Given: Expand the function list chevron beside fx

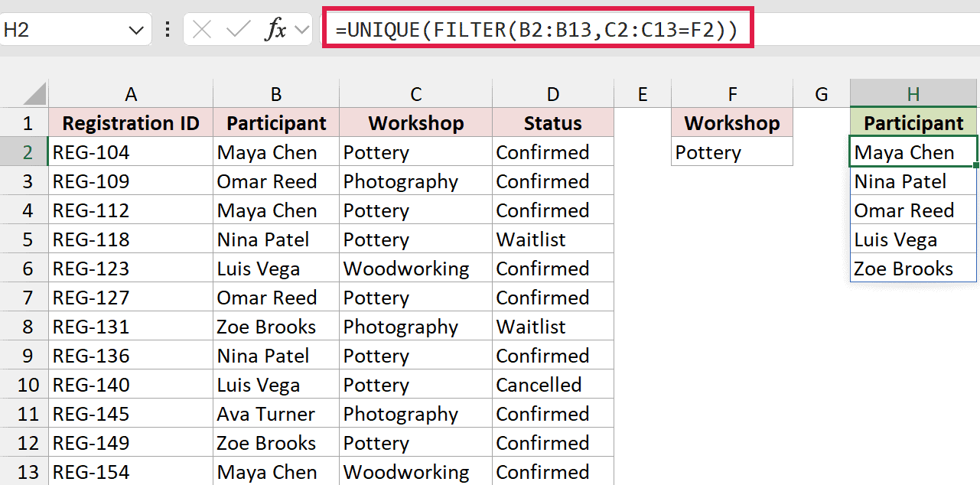Looking at the screenshot, I should pos(301,31).
